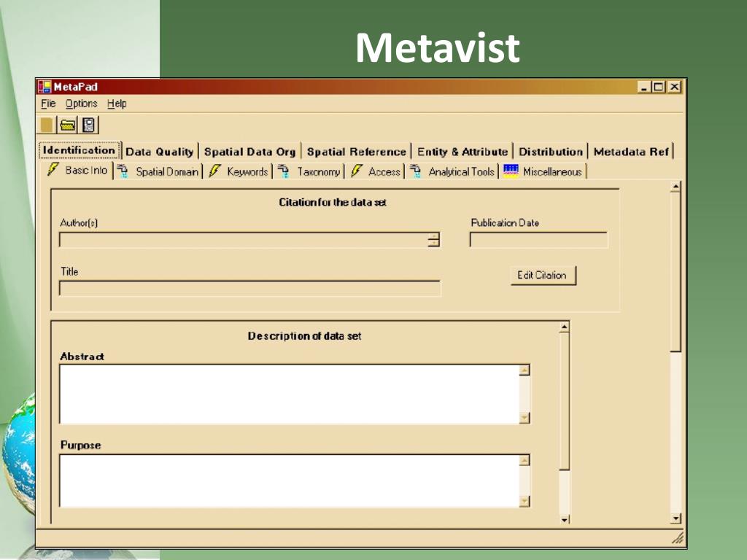Switch to the Spatial Reference tab
The width and height of the screenshot is (747, 560).
(x=356, y=152)
